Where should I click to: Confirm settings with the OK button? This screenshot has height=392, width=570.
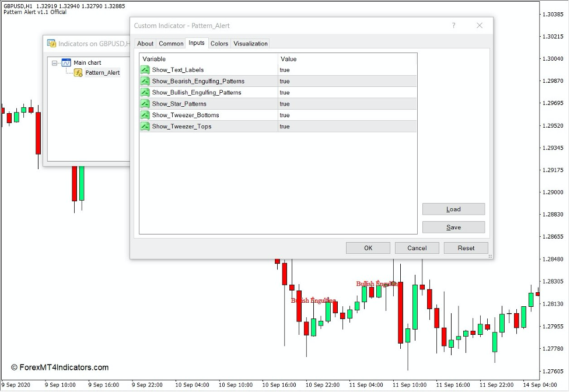click(x=368, y=247)
